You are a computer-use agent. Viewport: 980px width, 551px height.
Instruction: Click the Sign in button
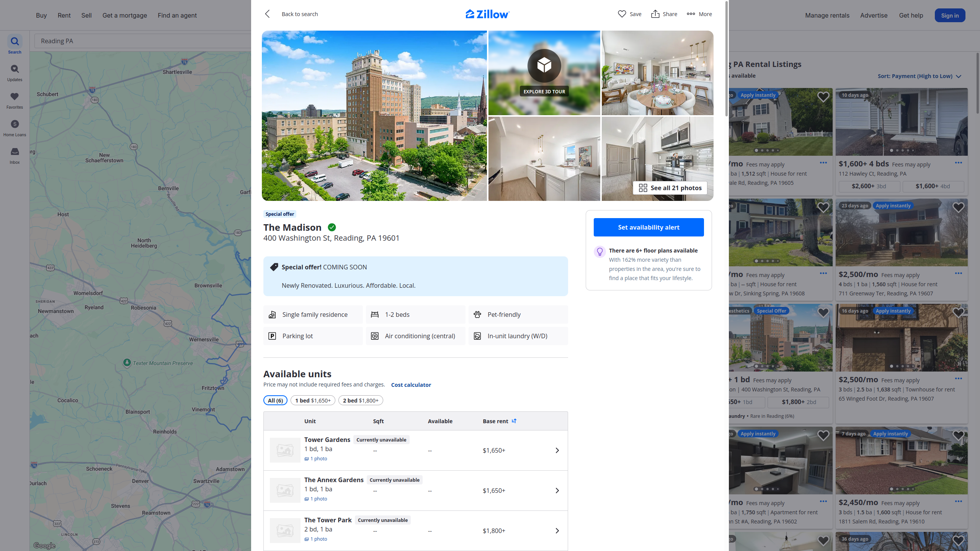point(950,15)
